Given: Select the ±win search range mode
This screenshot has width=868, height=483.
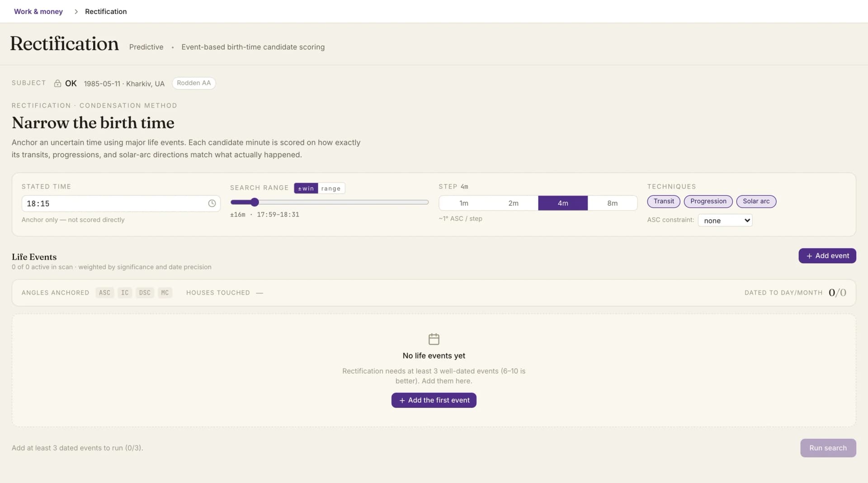Looking at the screenshot, I should click(x=306, y=188).
